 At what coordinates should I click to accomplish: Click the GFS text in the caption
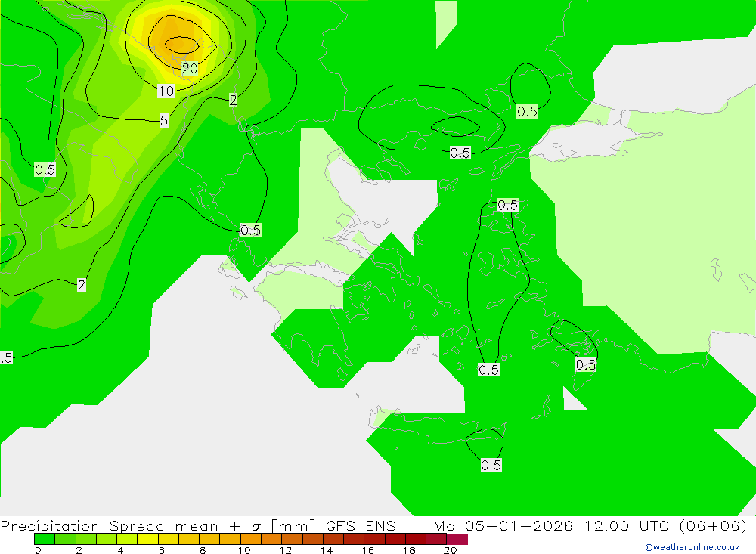(340, 525)
